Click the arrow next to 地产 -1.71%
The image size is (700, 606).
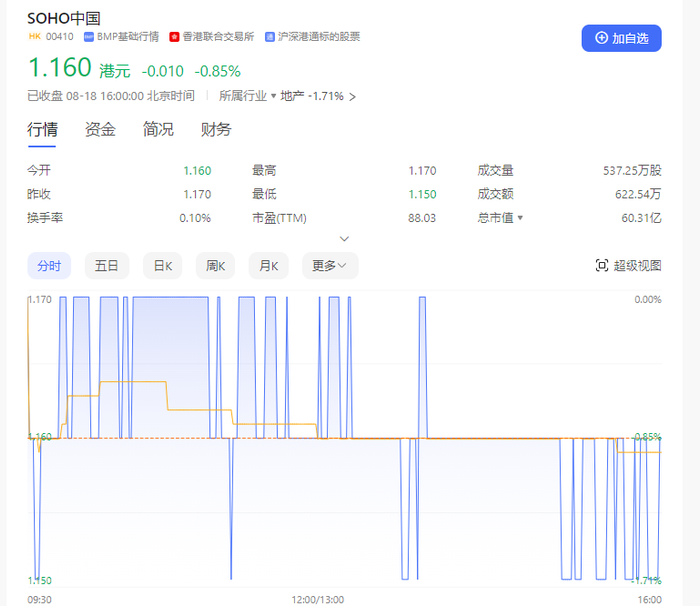tap(353, 97)
